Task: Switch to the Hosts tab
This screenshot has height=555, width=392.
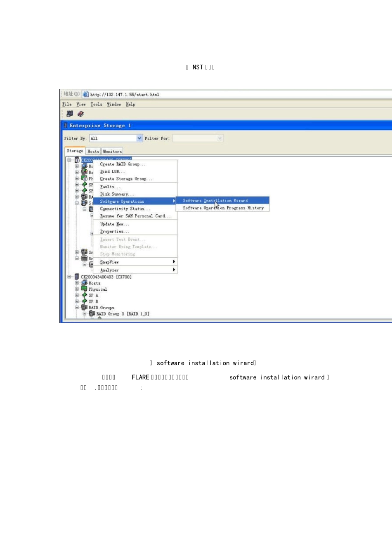Action: click(x=93, y=152)
